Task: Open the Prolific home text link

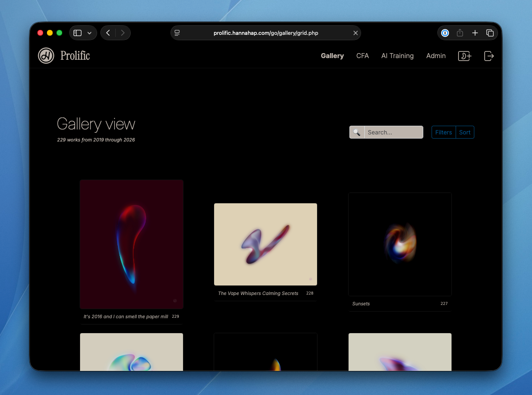Action: coord(75,56)
